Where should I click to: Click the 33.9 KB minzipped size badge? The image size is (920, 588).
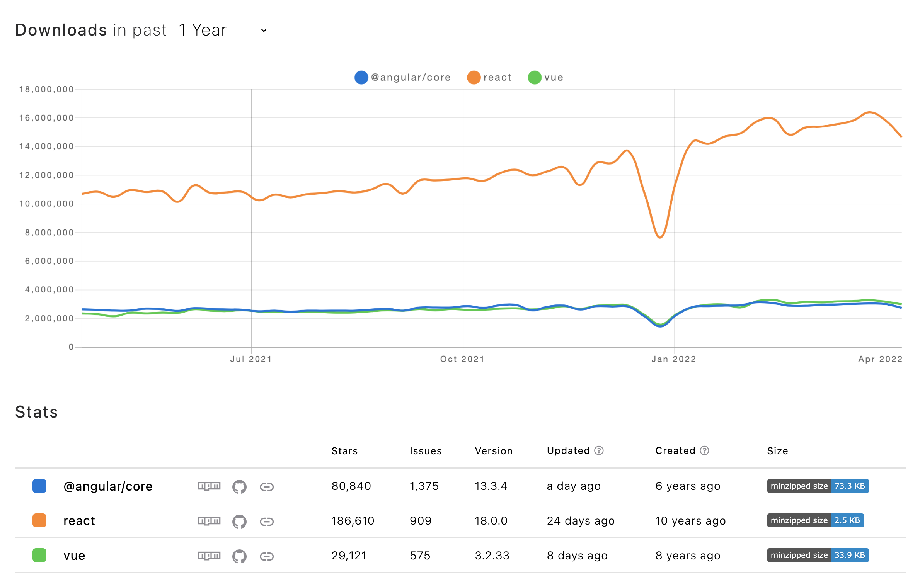(818, 555)
